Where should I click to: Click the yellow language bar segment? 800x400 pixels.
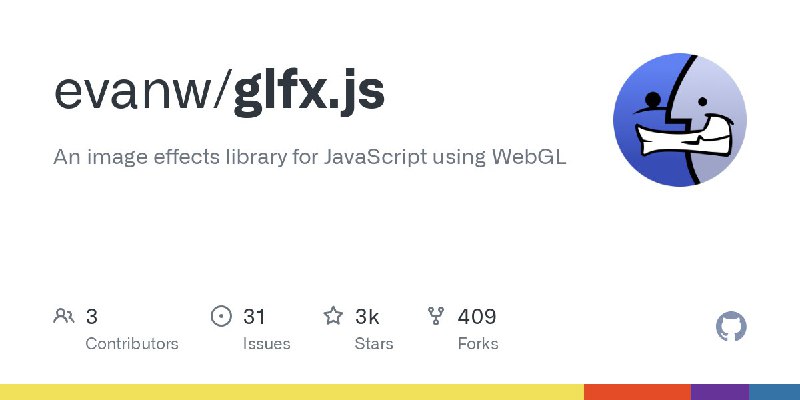click(292, 392)
